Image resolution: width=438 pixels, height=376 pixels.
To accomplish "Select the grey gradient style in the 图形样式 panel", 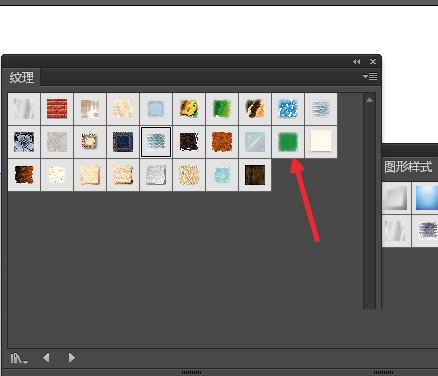I will coord(396,198).
